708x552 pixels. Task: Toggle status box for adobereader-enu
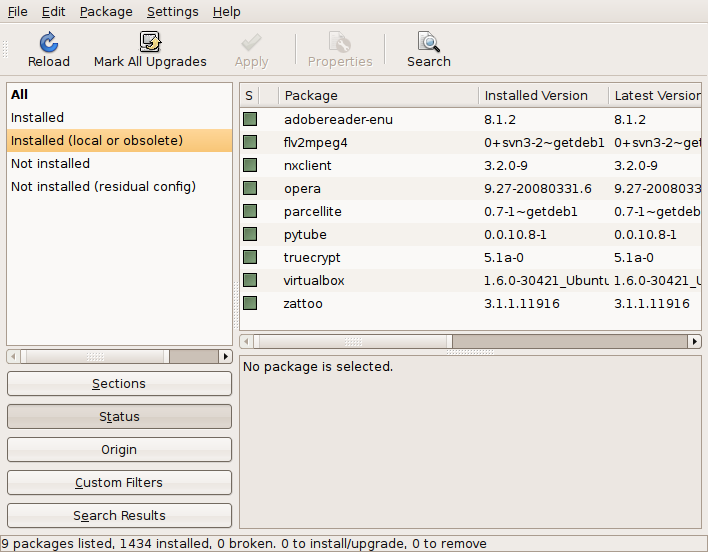point(250,119)
